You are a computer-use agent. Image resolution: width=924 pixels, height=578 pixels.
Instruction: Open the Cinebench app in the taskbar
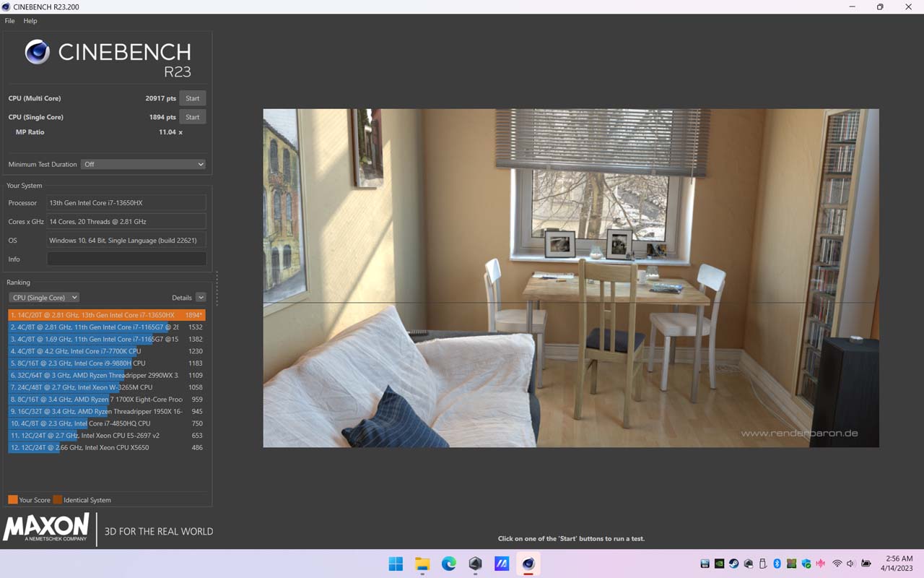click(x=528, y=564)
